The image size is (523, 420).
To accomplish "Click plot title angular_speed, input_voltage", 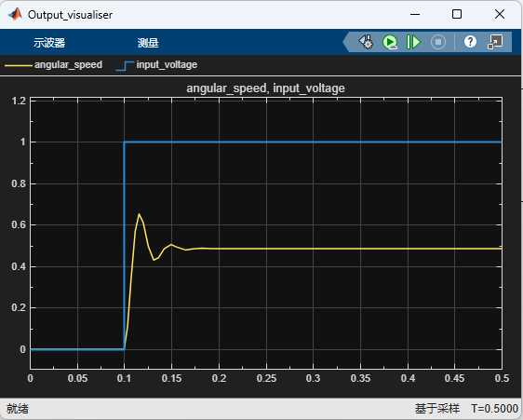I will coord(265,88).
